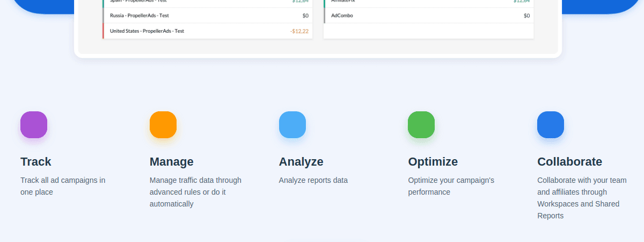Select the Analyze heading
Viewport: 644px width, 242px height.
point(301,162)
